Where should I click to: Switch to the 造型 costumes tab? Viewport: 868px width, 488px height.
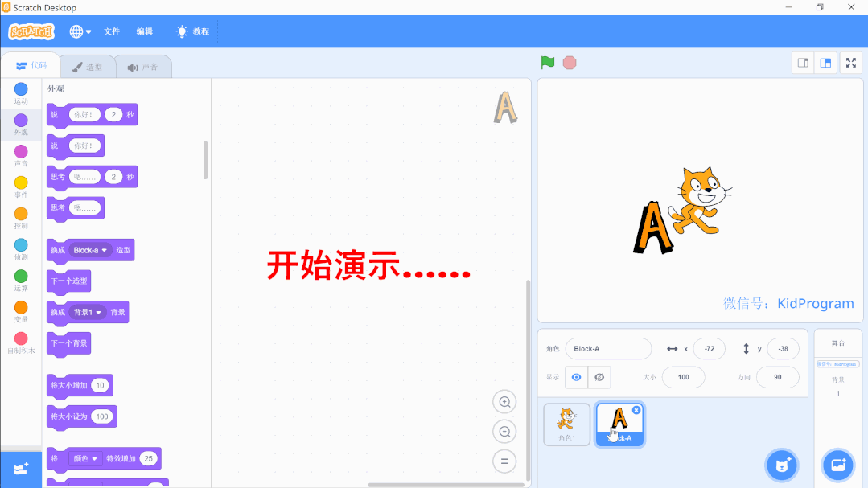click(88, 66)
